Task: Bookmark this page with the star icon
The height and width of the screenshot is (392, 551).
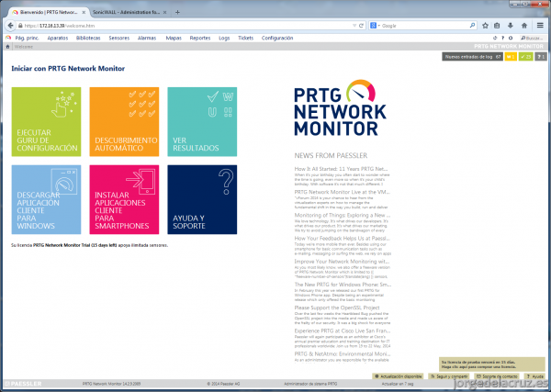Action: point(485,26)
